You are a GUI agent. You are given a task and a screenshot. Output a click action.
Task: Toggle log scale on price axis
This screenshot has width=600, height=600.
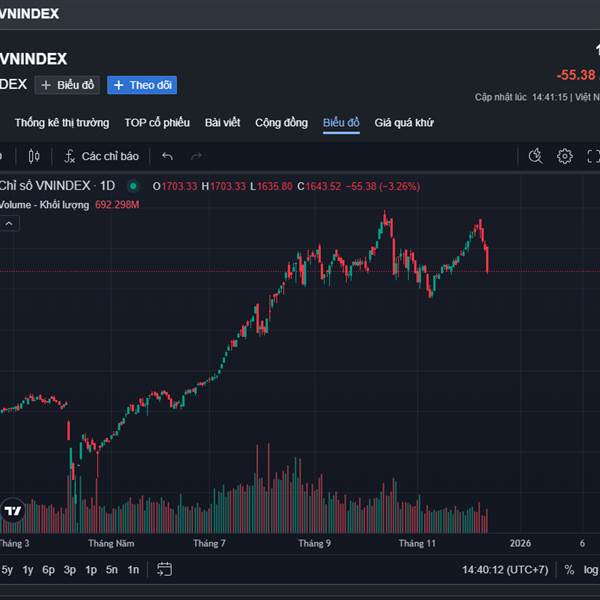(x=592, y=570)
